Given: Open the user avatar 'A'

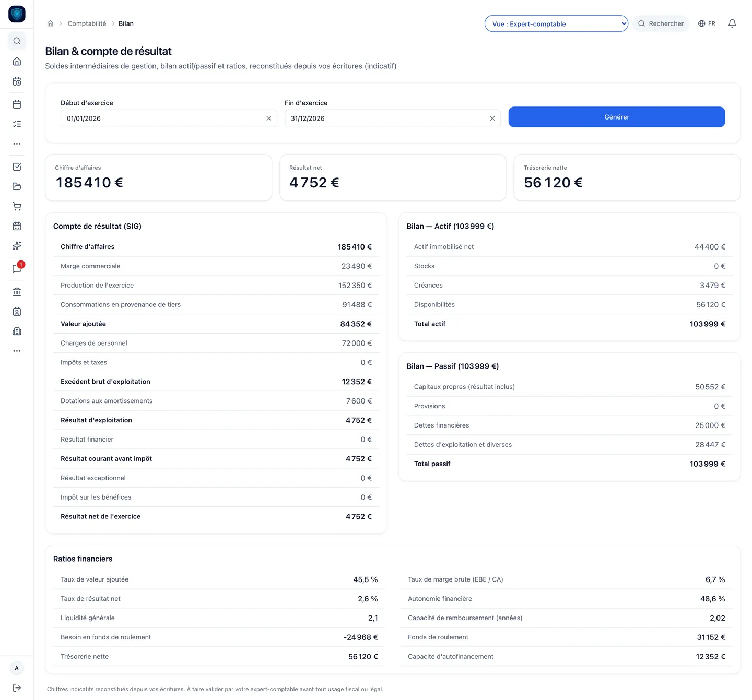Looking at the screenshot, I should tap(17, 668).
